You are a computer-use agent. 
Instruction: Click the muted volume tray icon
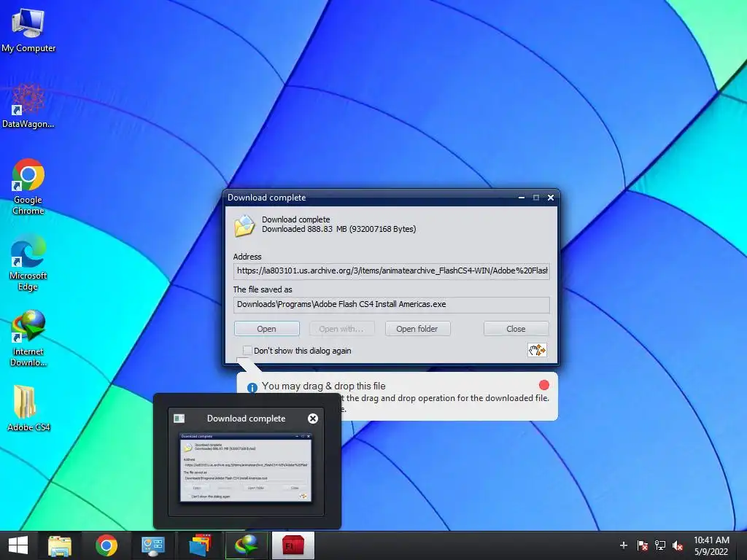(x=678, y=545)
